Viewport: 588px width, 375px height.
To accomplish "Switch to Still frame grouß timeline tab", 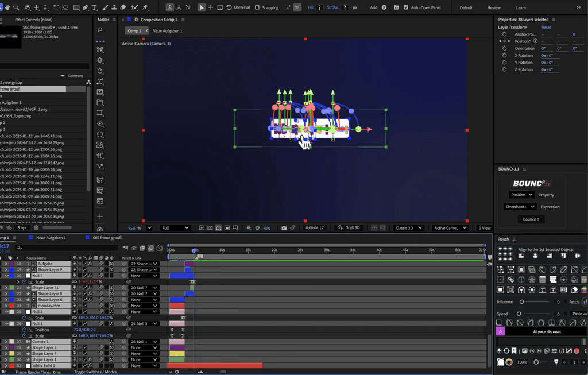I will click(107, 238).
